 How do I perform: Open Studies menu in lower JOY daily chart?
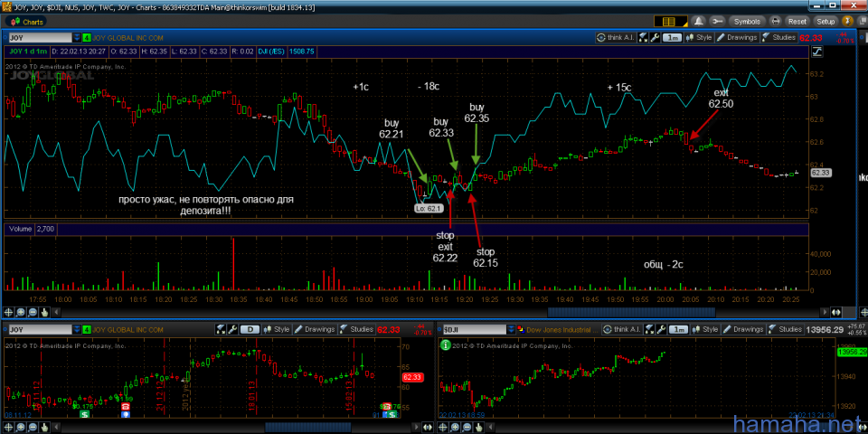pyautogui.click(x=356, y=329)
